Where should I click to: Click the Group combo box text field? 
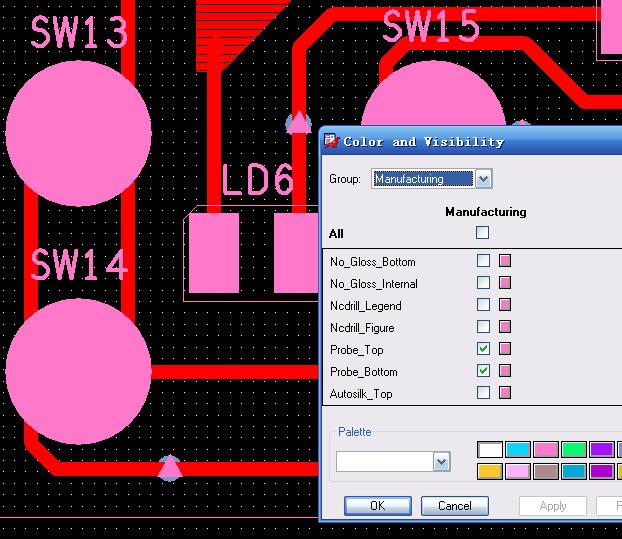(x=423, y=179)
